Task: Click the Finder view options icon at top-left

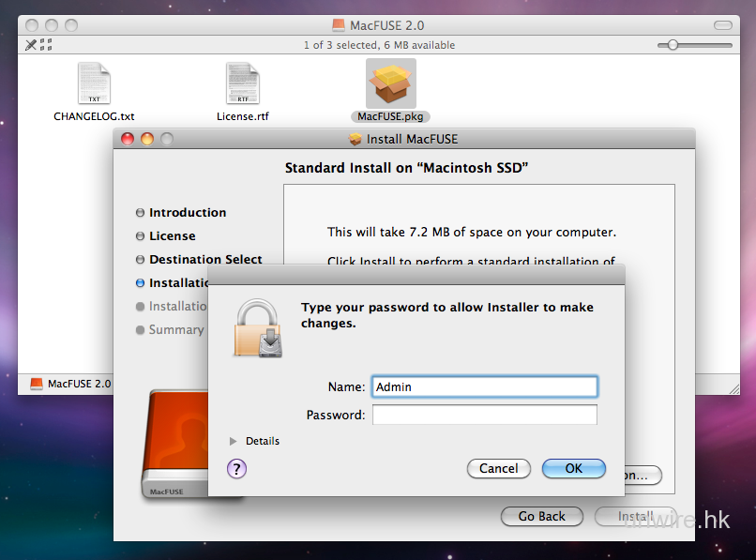Action: (x=38, y=44)
